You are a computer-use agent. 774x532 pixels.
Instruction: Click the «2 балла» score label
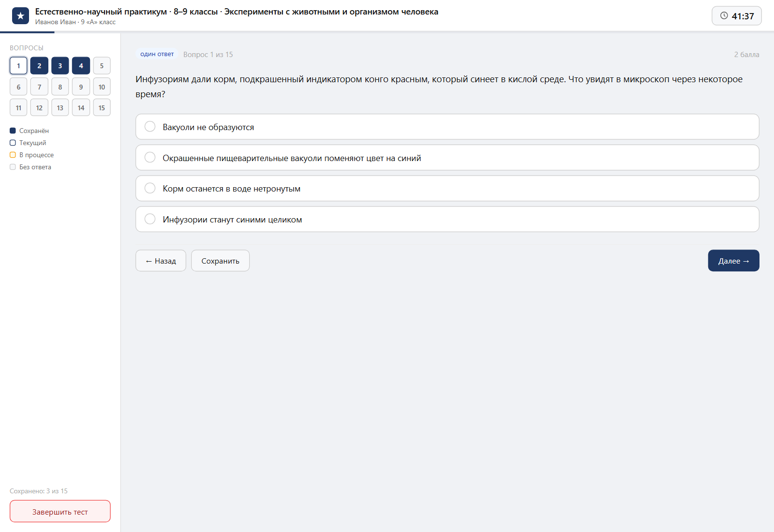click(746, 55)
